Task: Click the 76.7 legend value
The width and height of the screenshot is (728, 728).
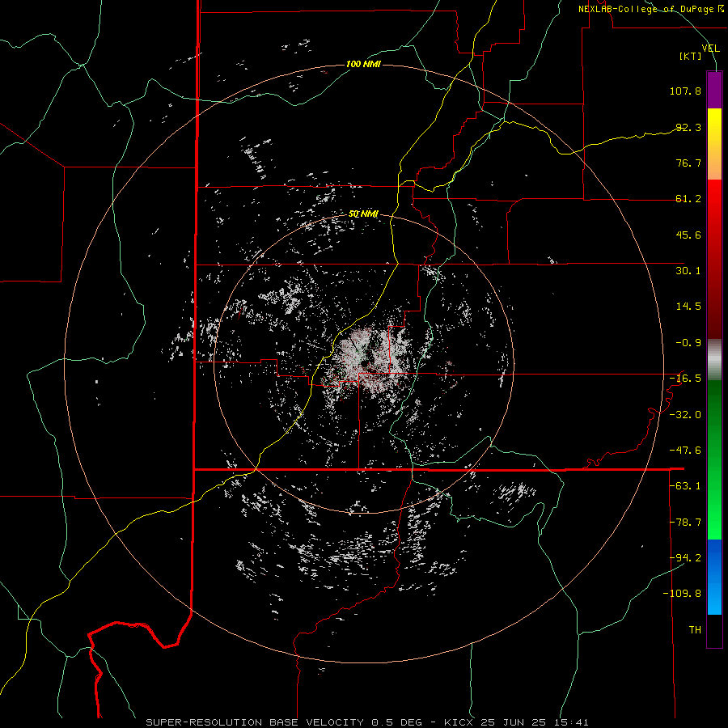Action: point(688,163)
